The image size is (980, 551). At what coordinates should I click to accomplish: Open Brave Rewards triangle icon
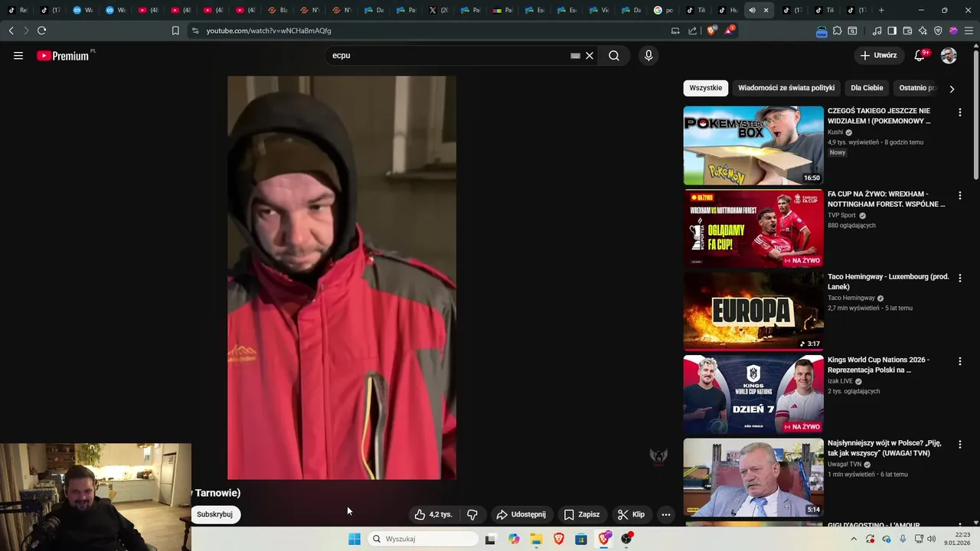(x=730, y=31)
